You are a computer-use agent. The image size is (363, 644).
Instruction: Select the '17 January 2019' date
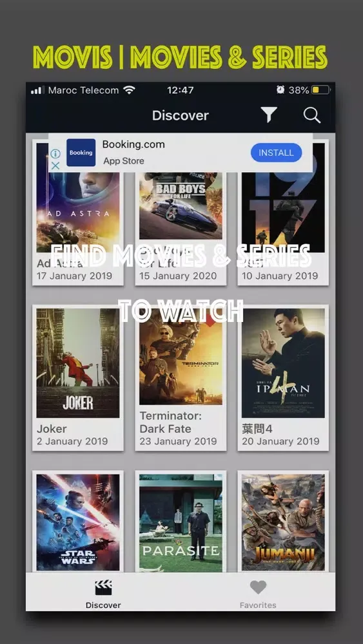tap(74, 276)
